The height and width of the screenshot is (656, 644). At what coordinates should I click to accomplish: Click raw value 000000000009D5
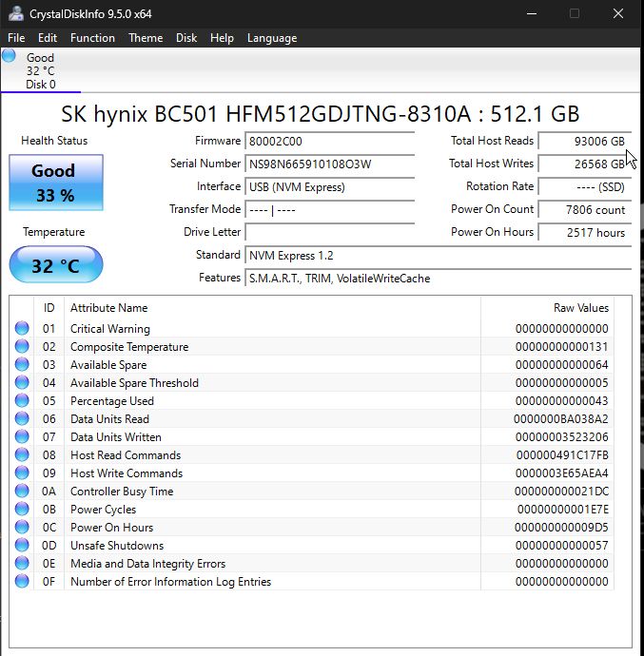coord(561,527)
